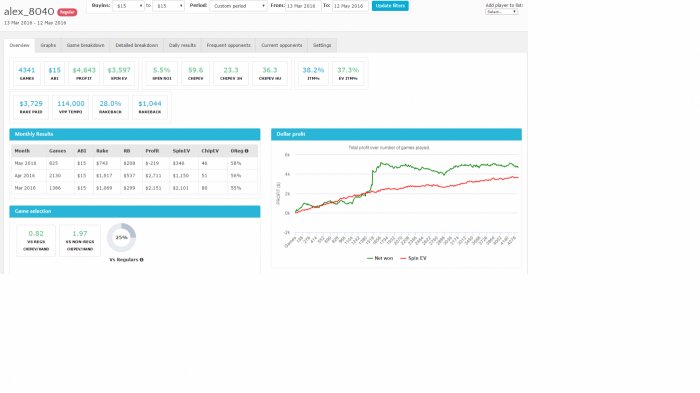
Task: Click the info icon beside Vs Regulars
Action: (142, 260)
